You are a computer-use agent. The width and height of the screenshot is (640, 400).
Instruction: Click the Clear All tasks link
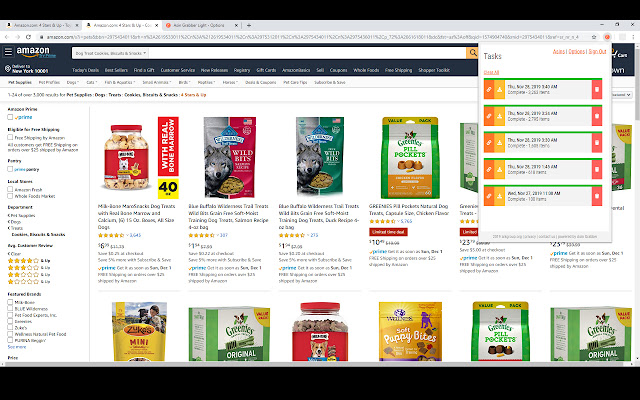(x=491, y=72)
